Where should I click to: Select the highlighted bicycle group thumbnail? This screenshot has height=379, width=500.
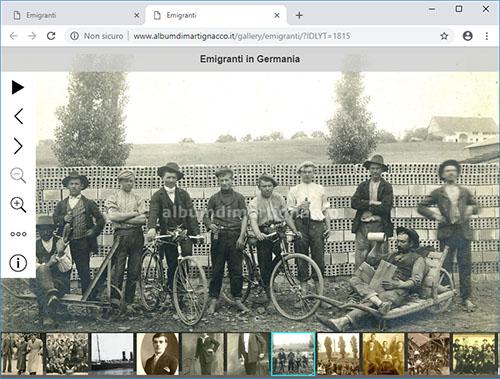click(293, 354)
